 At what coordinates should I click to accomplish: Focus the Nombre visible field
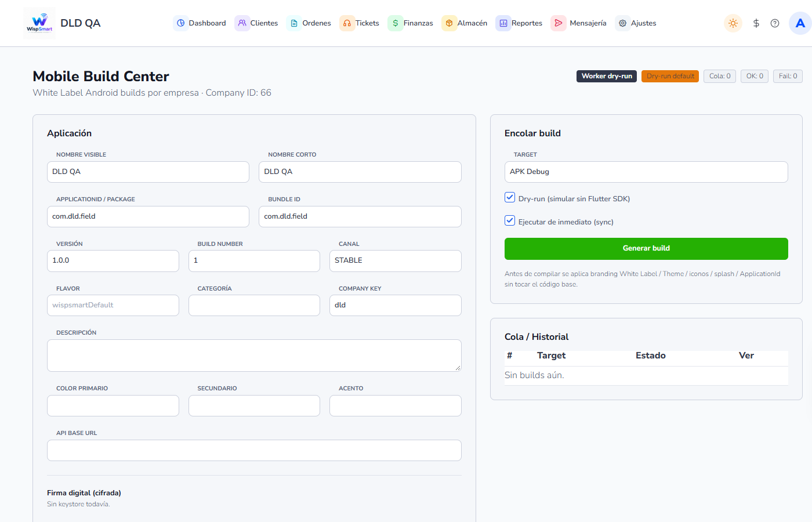(148, 172)
